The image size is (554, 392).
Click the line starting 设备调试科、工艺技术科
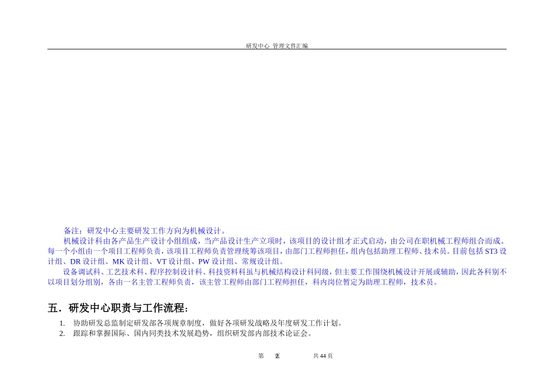pyautogui.click(x=285, y=272)
